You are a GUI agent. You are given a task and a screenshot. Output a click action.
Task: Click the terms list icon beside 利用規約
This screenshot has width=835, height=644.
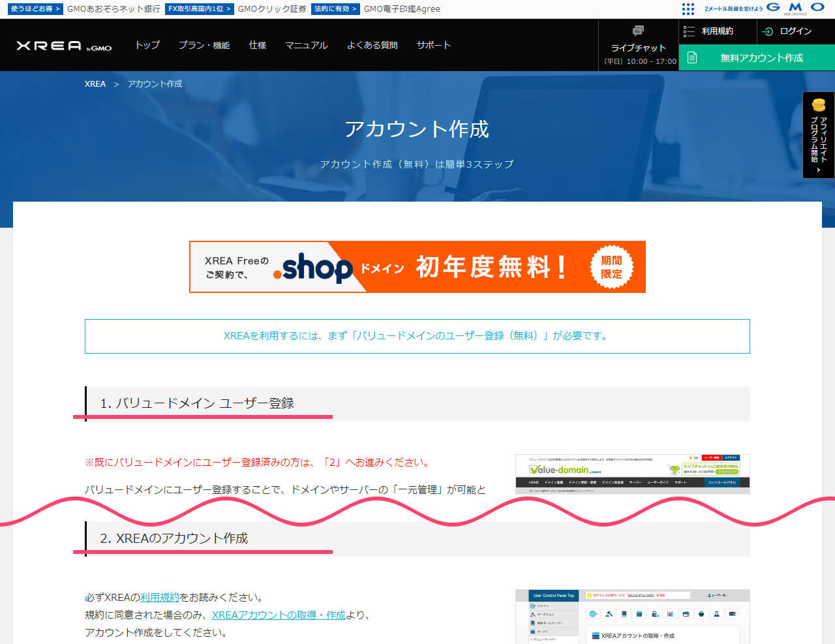click(689, 31)
